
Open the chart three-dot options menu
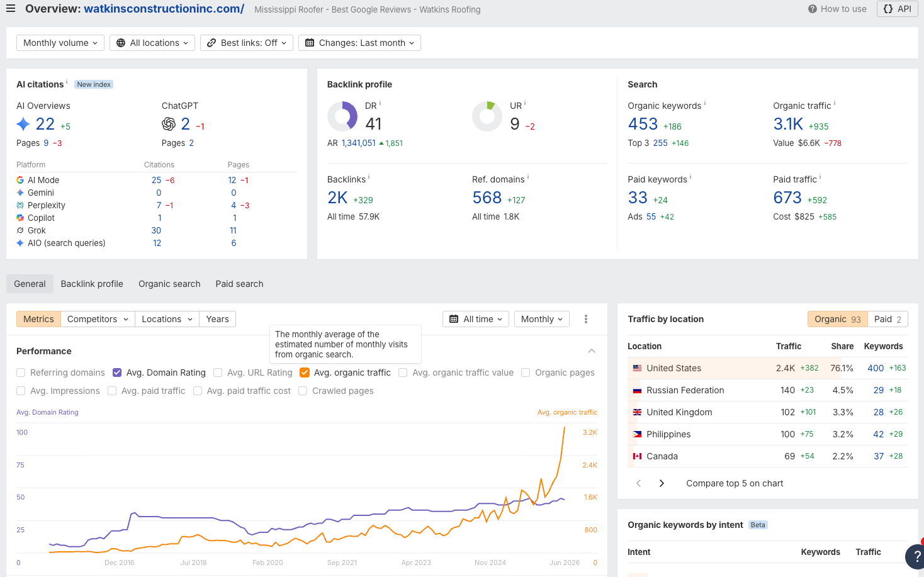pos(586,319)
